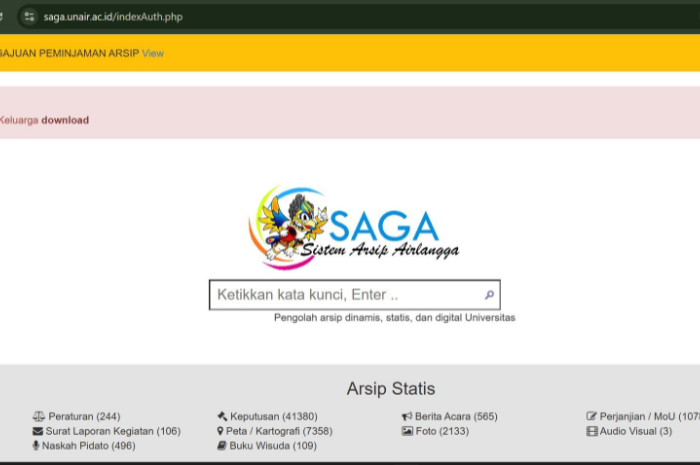The width and height of the screenshot is (700, 465).
Task: Click envelope icon beside Surat Laporan Kegiatan
Action: pyautogui.click(x=38, y=431)
